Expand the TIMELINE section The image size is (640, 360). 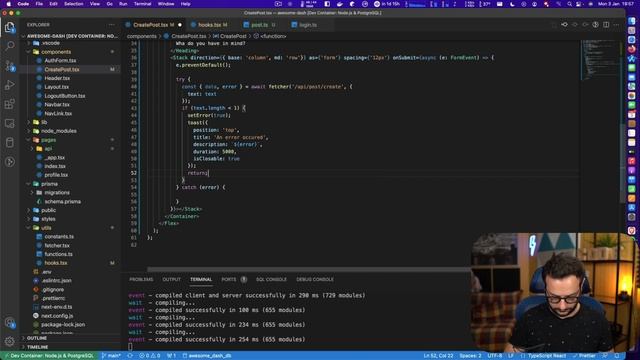tap(37, 347)
